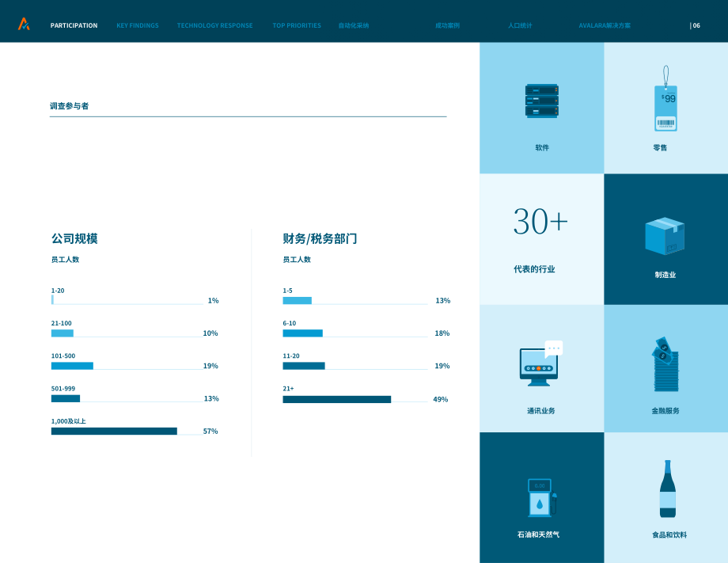This screenshot has height=563, width=728.
Task: Go to the 人口统计 navigation link
Action: pos(520,25)
